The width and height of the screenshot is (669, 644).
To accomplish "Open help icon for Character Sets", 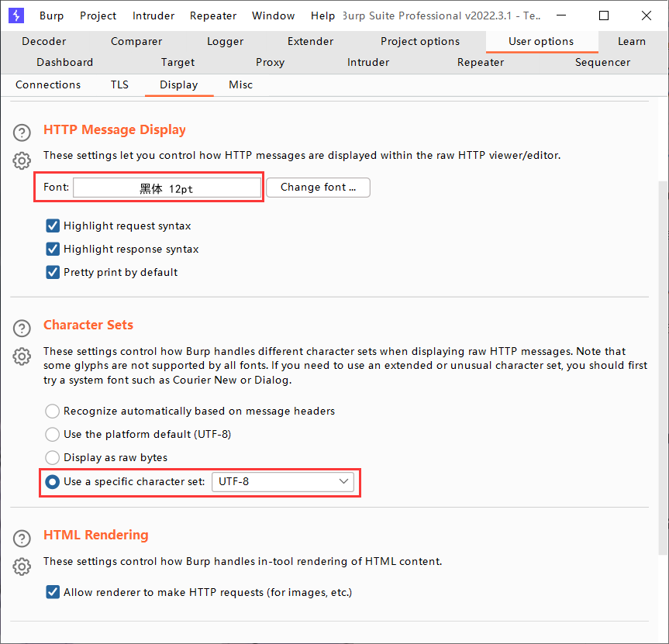I will [x=22, y=328].
